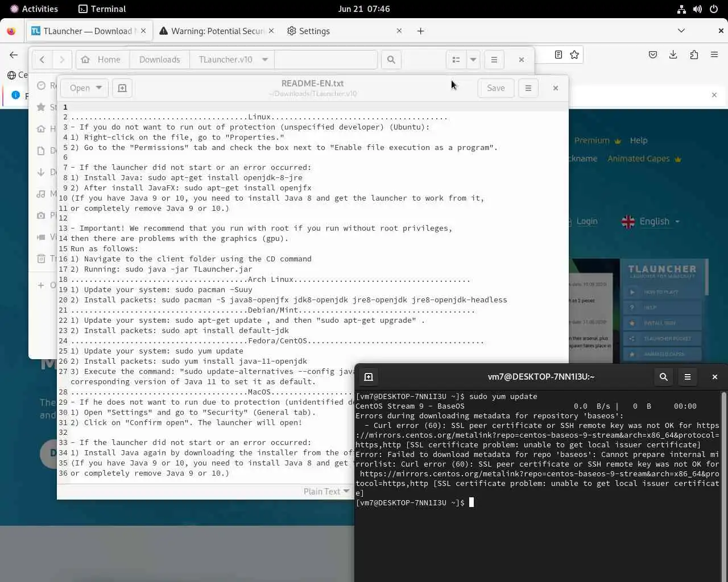728x582 pixels.
Task: Click the Firefox icon left of tabs
Action: click(11, 31)
